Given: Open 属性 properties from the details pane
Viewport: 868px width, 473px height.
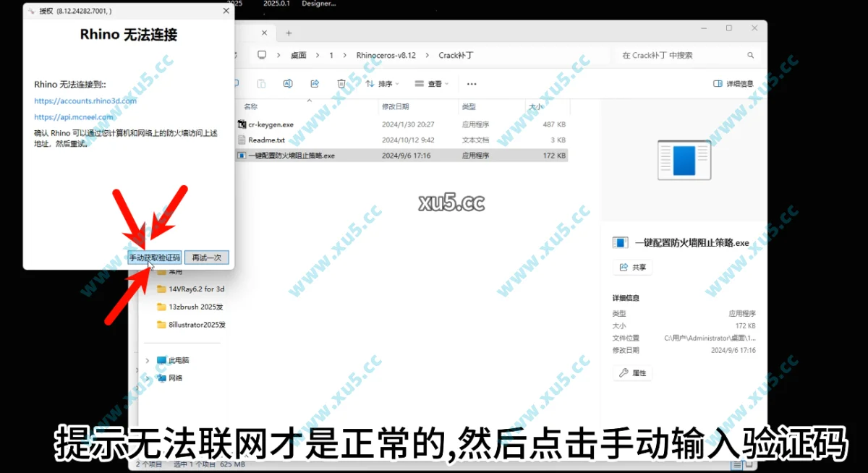Looking at the screenshot, I should (632, 372).
